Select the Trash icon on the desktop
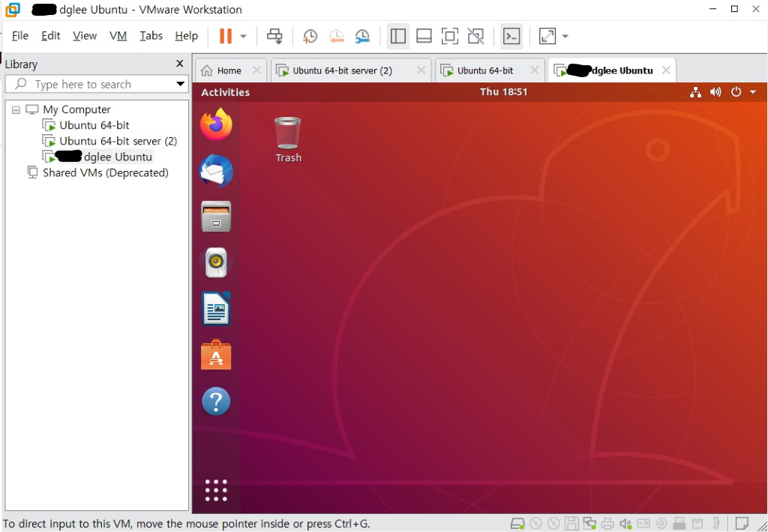This screenshot has height=532, width=768. [x=288, y=140]
